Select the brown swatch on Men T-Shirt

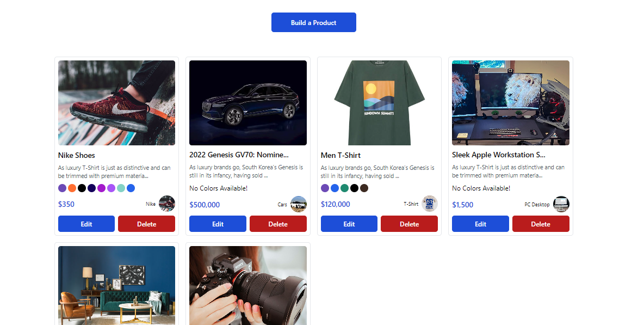pyautogui.click(x=364, y=188)
